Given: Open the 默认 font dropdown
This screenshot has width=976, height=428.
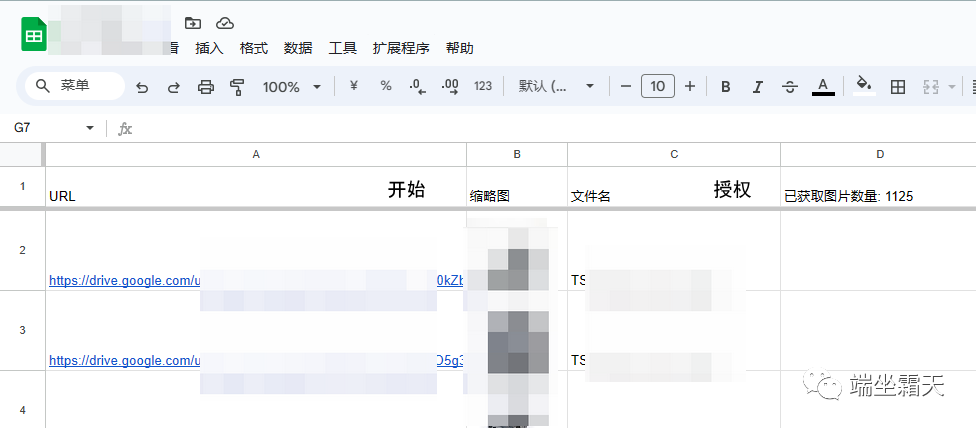Looking at the screenshot, I should (556, 86).
